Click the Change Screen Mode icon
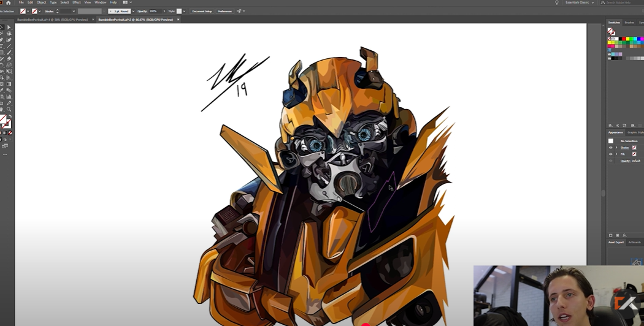Viewport: 644px width, 326px height. [5, 146]
